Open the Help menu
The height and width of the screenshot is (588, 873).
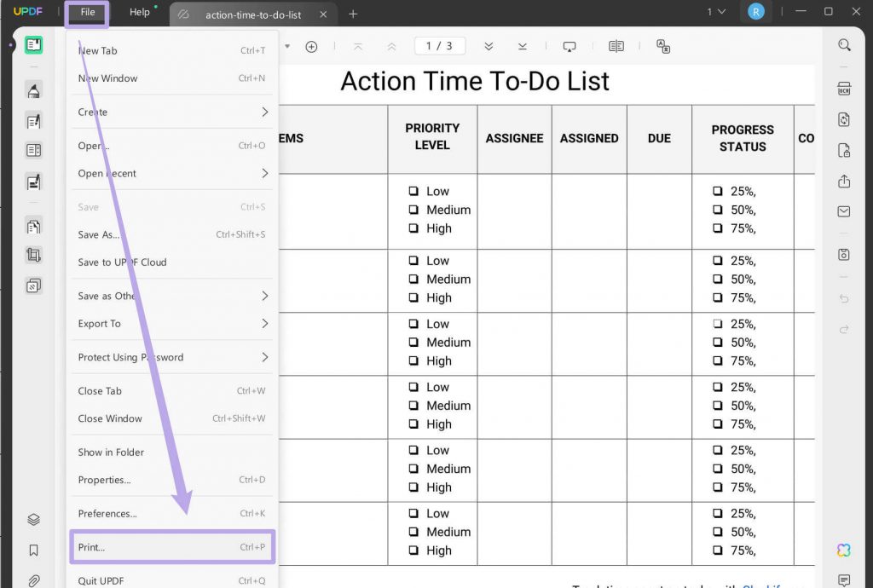(x=140, y=12)
